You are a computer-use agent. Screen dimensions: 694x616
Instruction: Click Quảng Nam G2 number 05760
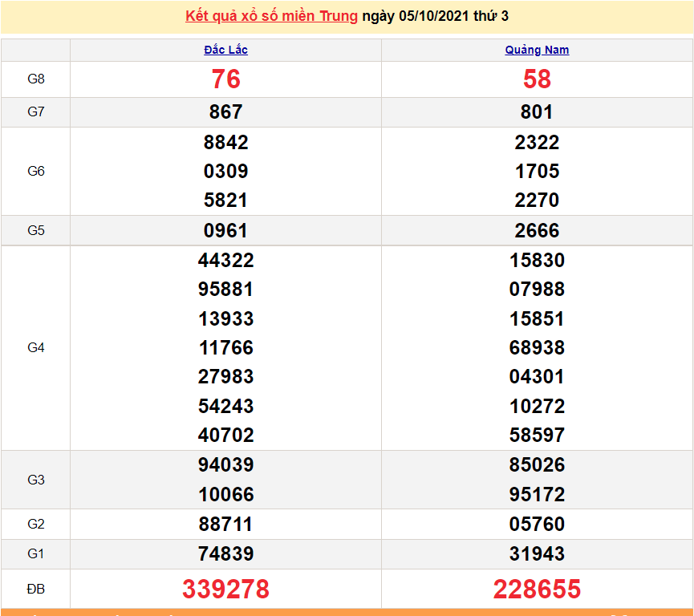coord(537,524)
